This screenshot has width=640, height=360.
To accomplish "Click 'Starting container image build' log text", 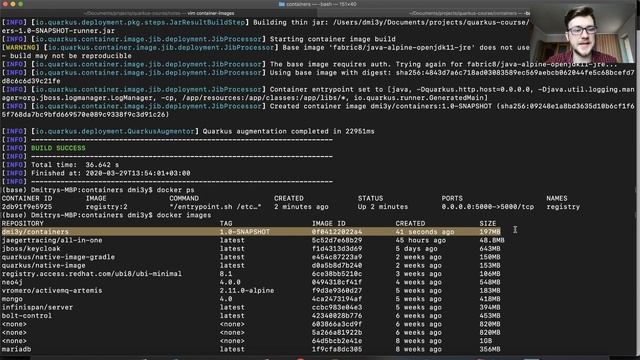I will point(333,39).
